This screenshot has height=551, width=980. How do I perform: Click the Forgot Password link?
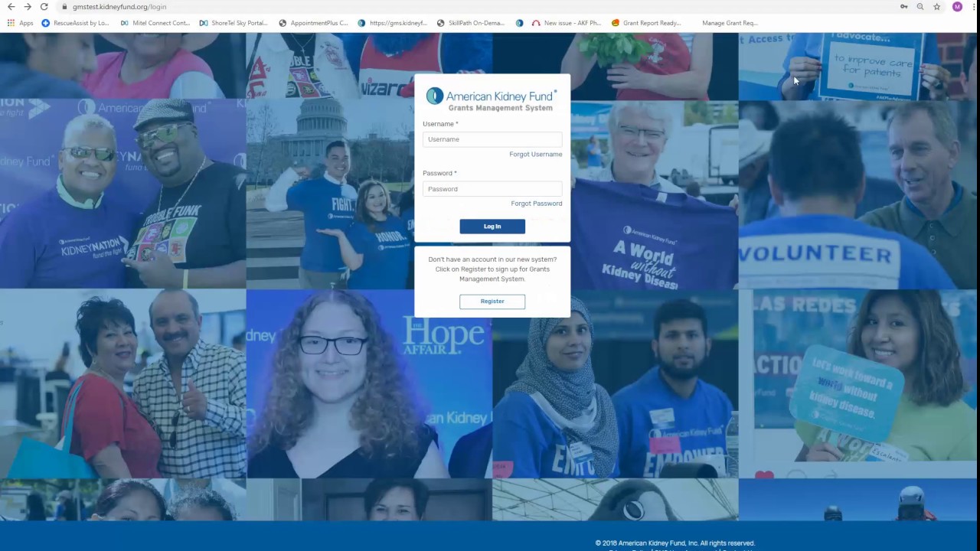537,204
